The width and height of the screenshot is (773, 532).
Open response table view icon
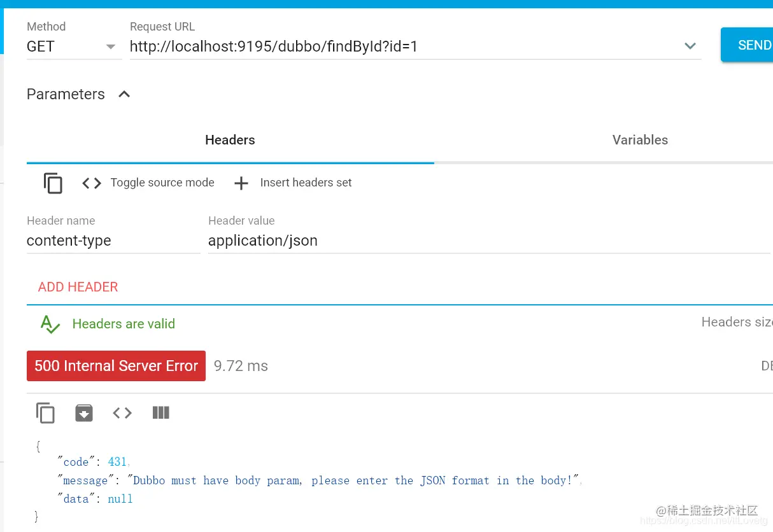[x=161, y=413]
